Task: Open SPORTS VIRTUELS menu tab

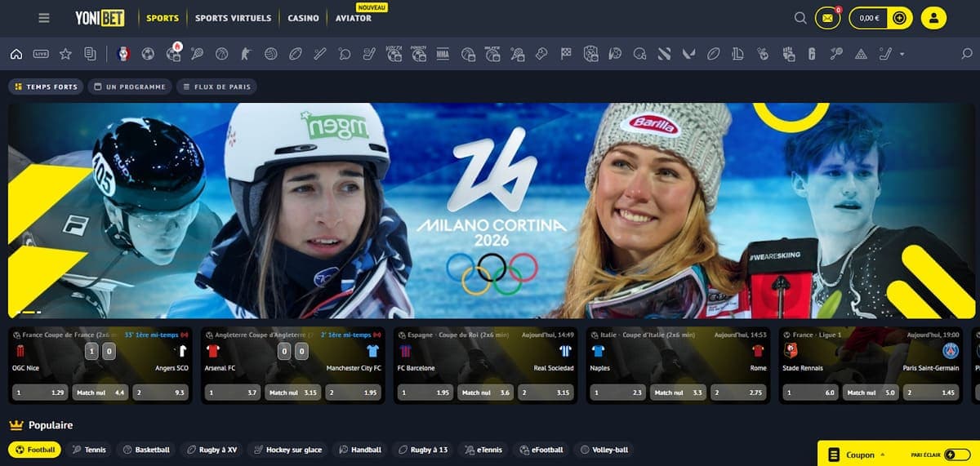Action: (233, 18)
